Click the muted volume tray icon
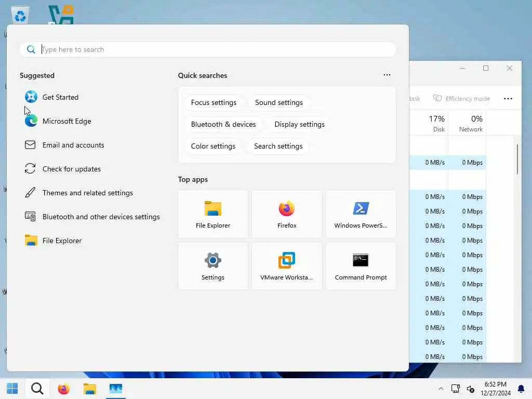Viewport: 532px width, 399px height. click(470, 389)
